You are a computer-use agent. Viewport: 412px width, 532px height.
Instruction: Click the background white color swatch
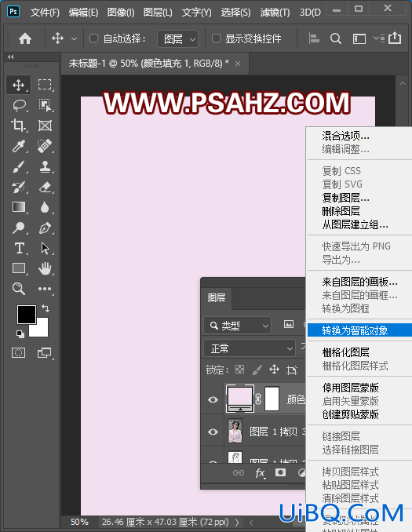42,330
